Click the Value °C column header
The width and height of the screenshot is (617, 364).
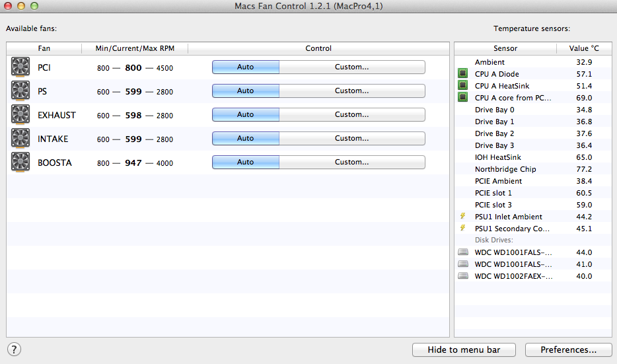584,48
